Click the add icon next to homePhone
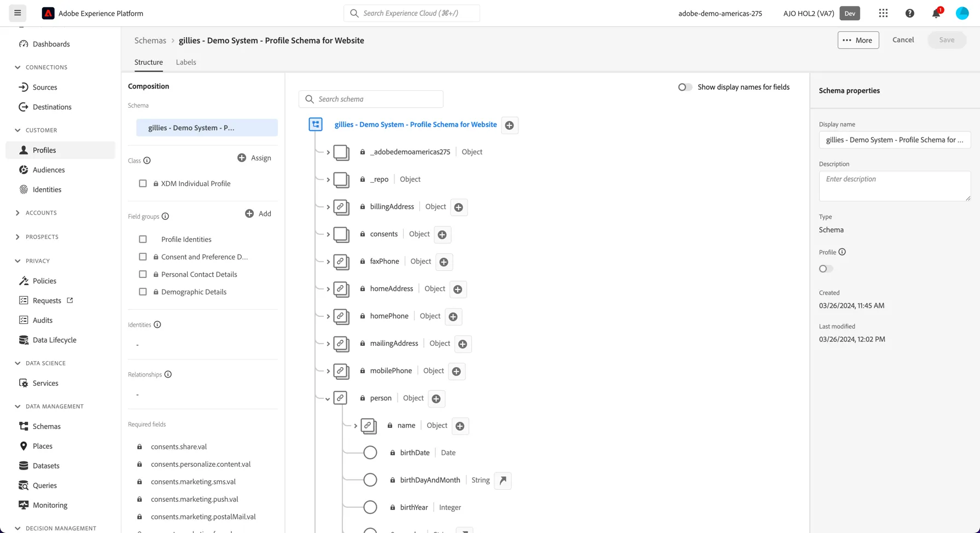The image size is (980, 533). (x=453, y=317)
